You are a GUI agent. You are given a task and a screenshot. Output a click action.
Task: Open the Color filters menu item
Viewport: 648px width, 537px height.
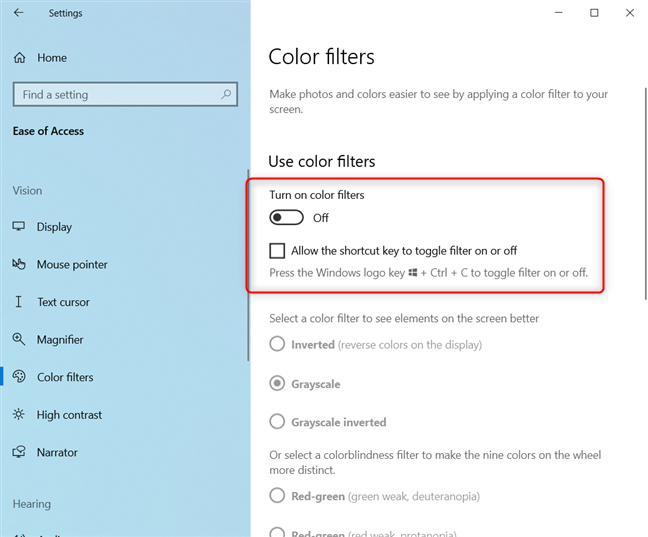65,377
